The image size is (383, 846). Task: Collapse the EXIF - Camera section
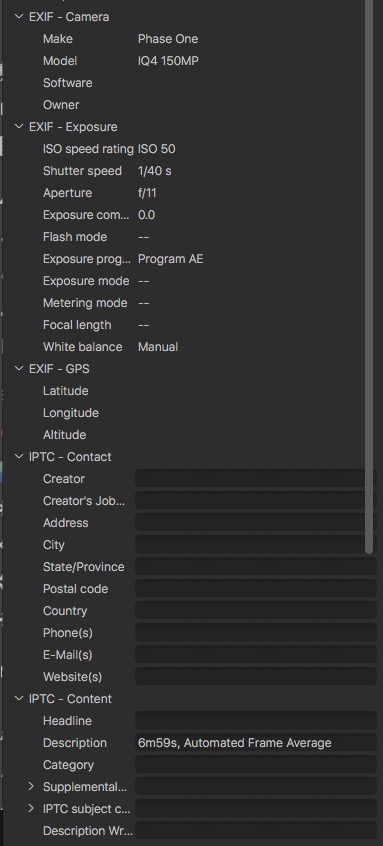pyautogui.click(x=19, y=17)
